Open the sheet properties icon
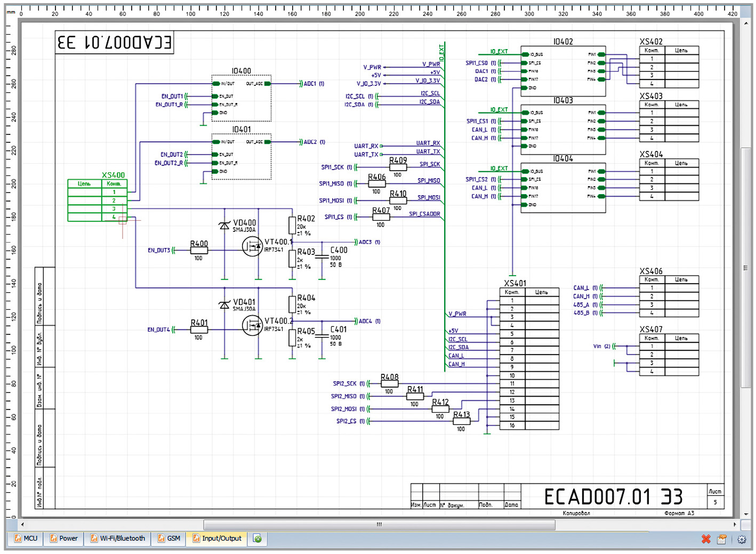The height and width of the screenshot is (554, 756). [722, 539]
